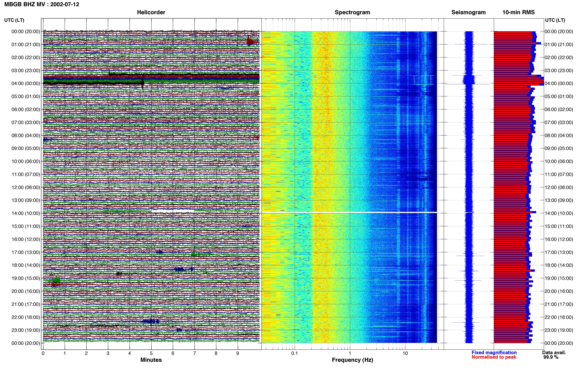Click the Fixed magnification legend text
The image size is (588, 368).
tap(494, 353)
